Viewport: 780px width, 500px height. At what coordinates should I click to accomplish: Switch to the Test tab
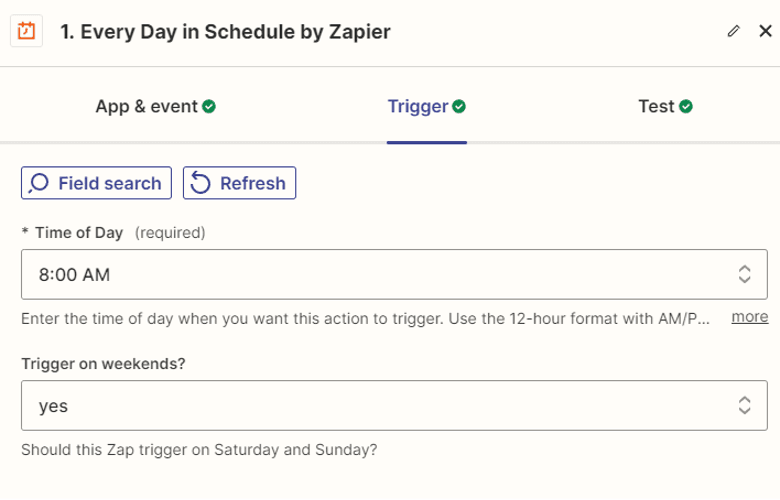666,106
